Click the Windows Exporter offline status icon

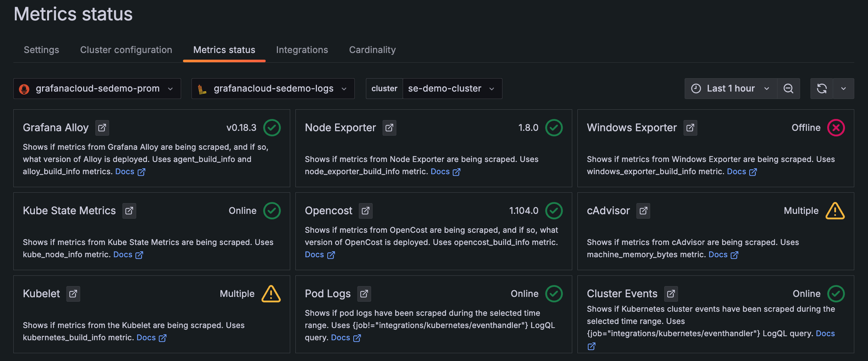tap(836, 128)
